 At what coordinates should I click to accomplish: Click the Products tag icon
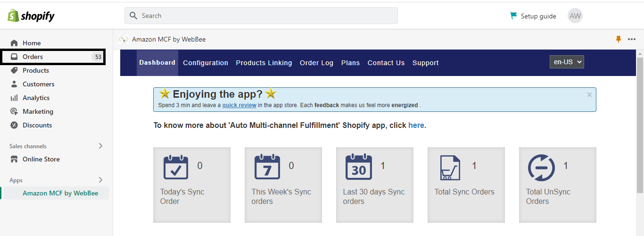tap(14, 70)
